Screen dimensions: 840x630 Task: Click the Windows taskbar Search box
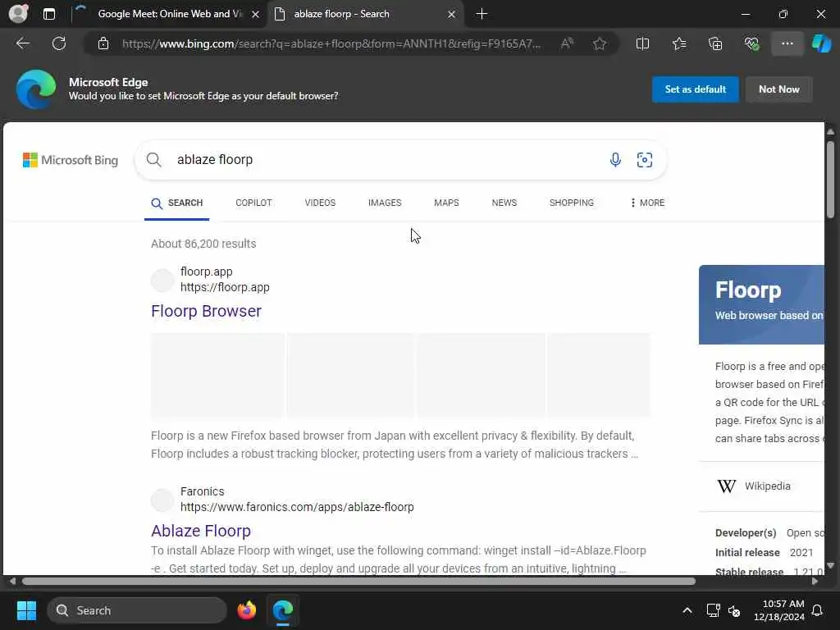[137, 610]
